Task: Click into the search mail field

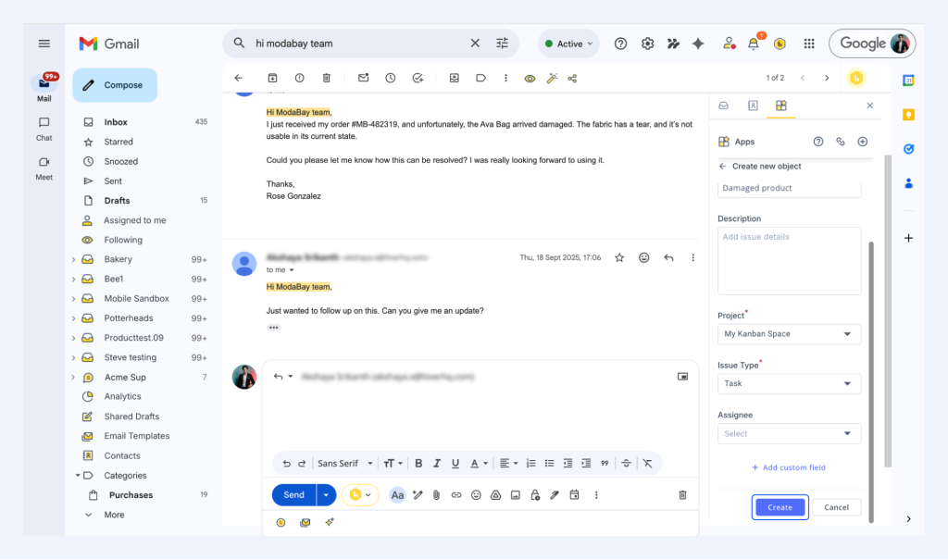Action: point(360,44)
